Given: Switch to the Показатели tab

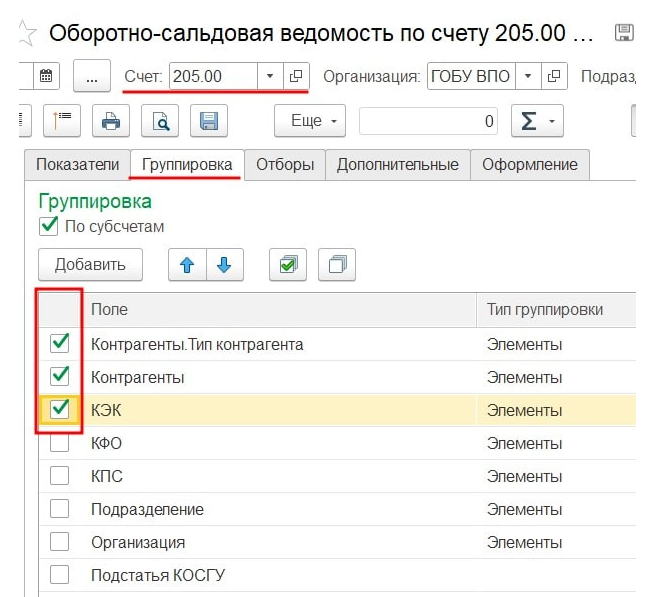Looking at the screenshot, I should 78,165.
